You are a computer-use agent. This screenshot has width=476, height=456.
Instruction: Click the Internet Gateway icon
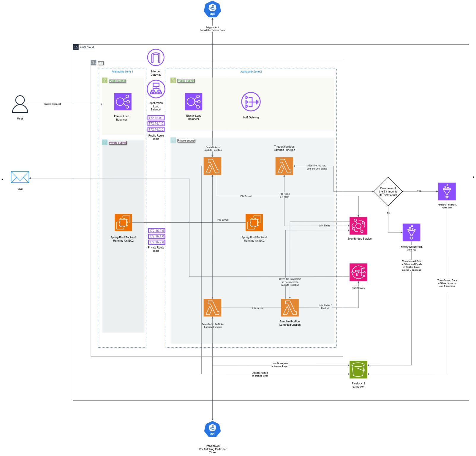(x=156, y=58)
